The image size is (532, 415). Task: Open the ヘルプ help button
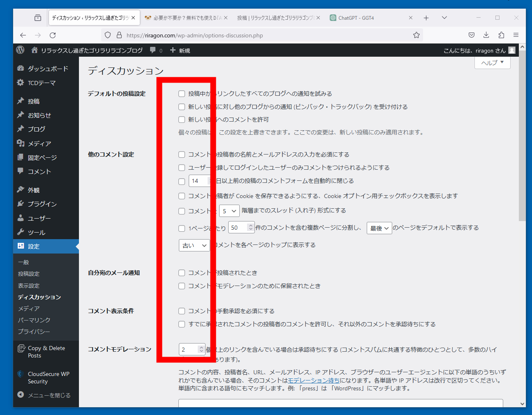[492, 63]
